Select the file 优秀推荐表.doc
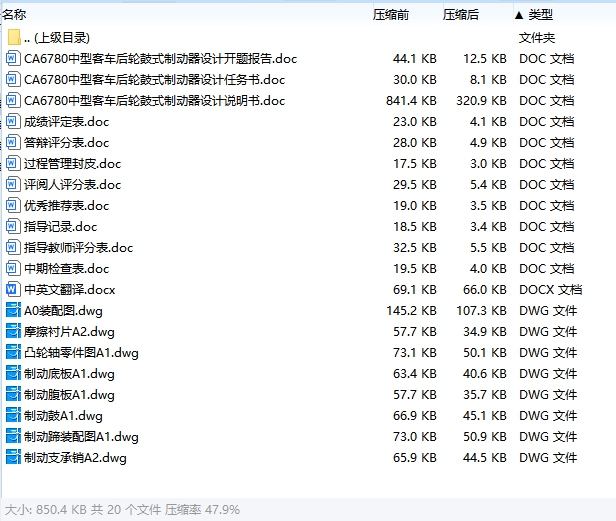 66,205
